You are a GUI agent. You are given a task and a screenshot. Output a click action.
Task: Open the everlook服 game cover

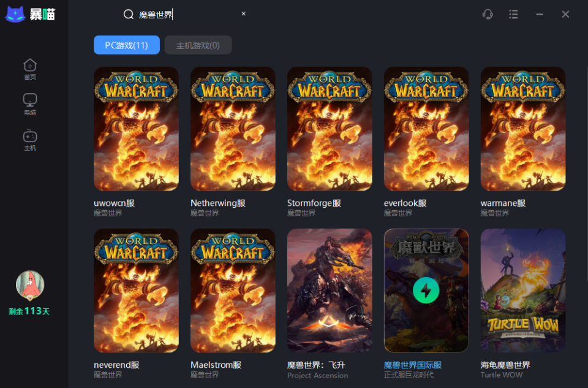(426, 129)
